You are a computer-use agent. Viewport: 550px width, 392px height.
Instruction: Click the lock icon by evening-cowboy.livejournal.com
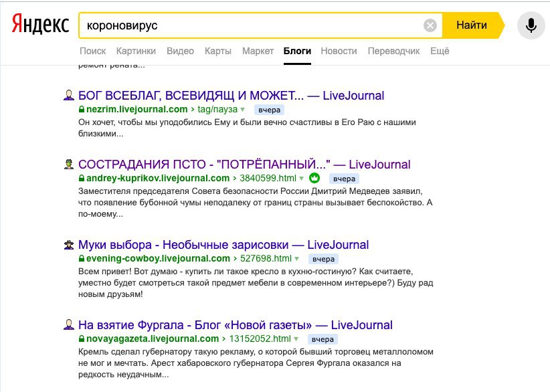[82, 258]
